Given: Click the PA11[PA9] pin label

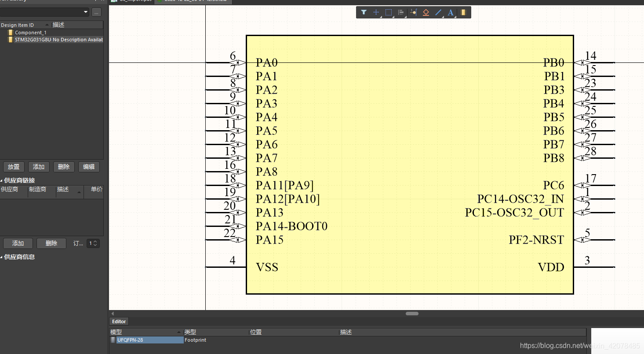Looking at the screenshot, I should [285, 186].
